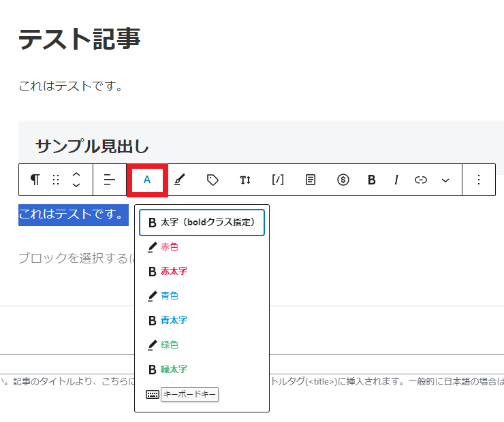Click the move block down arrow

coord(76,186)
